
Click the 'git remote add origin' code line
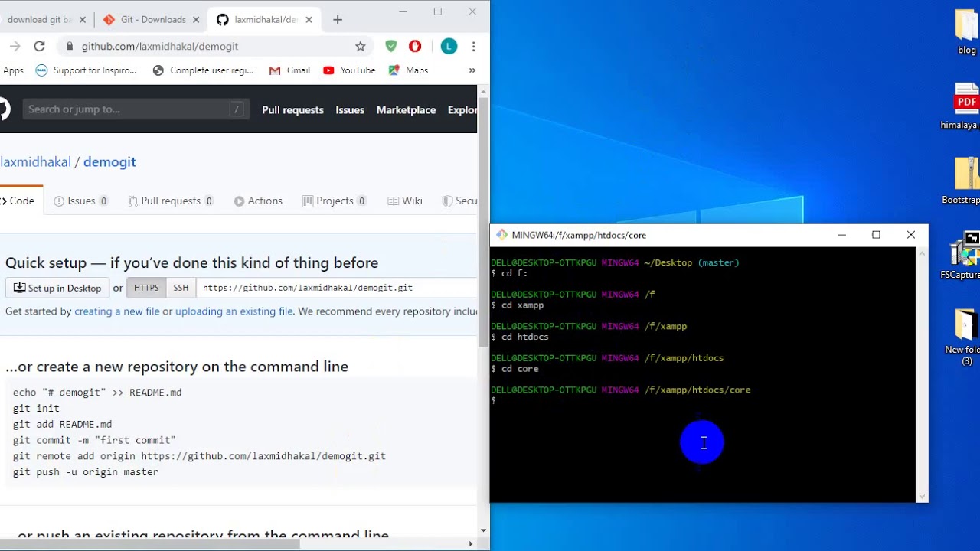tap(199, 456)
